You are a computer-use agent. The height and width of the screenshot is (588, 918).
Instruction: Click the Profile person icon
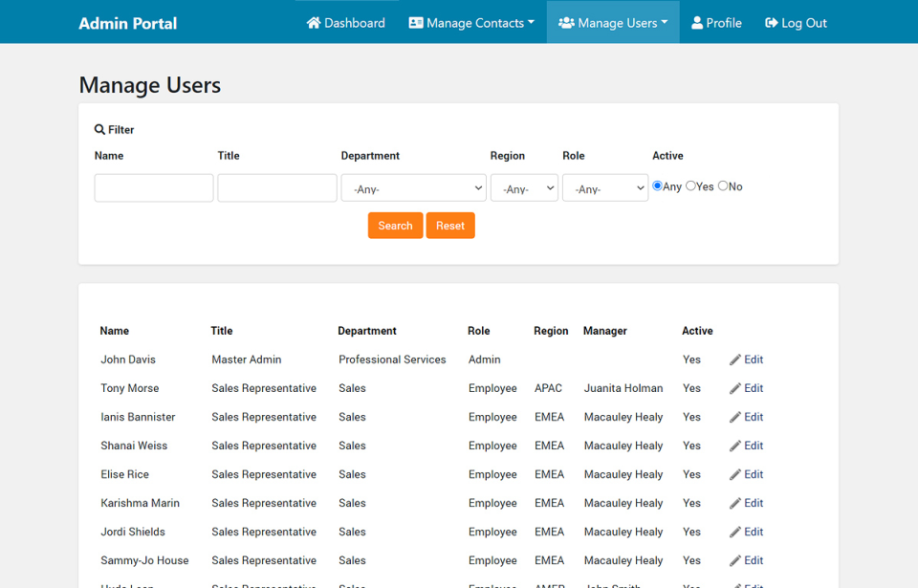coord(697,23)
